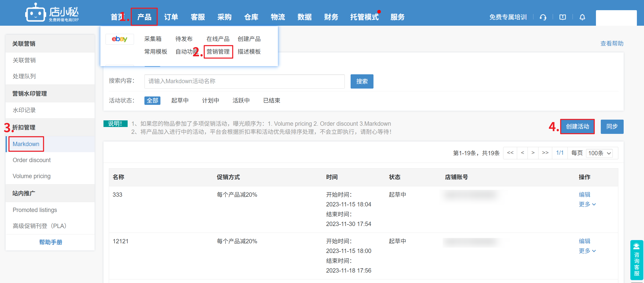This screenshot has width=644, height=283.
Task: Open the 100条 per-page dropdown
Action: (599, 153)
